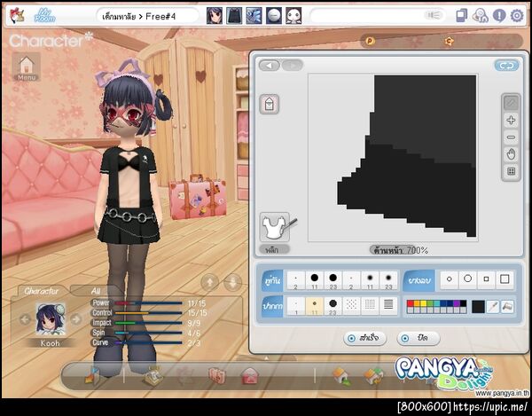Click the Pangya mascot icon in top bar
The width and height of the screenshot is (532, 416).
[17, 16]
